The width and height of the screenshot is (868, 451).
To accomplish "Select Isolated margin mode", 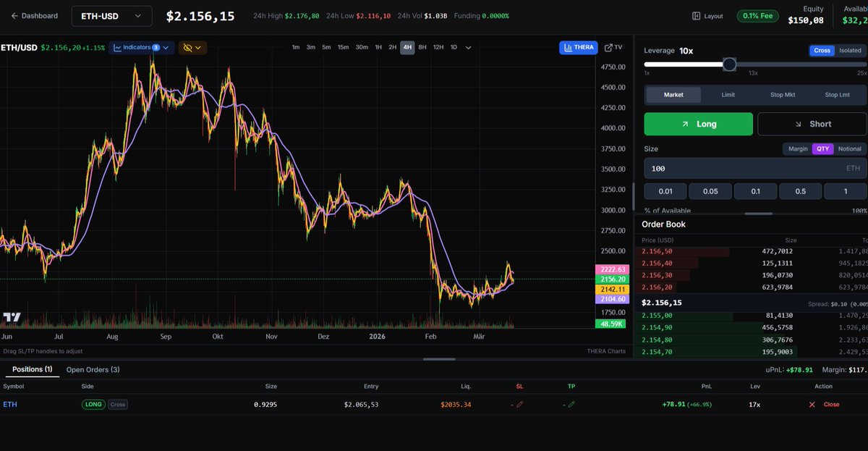I will point(850,51).
